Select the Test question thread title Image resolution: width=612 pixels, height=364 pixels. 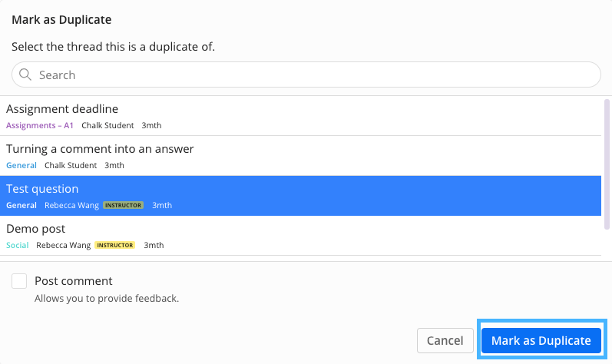42,189
